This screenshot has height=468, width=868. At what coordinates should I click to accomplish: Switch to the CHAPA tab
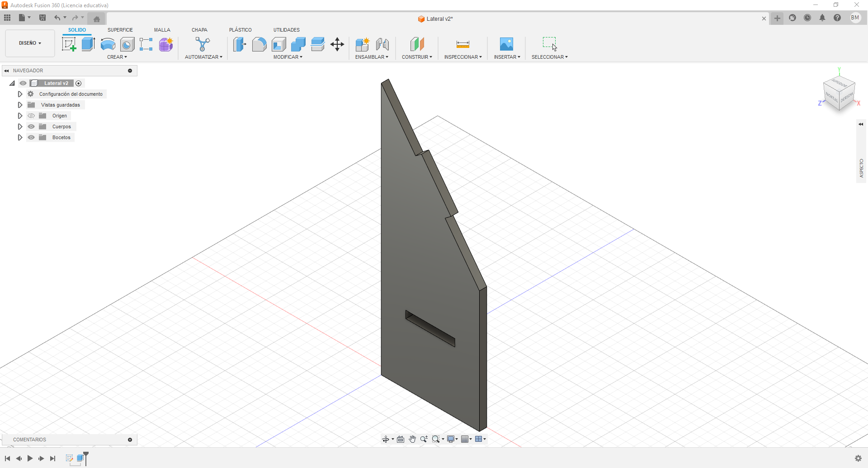coord(199,30)
